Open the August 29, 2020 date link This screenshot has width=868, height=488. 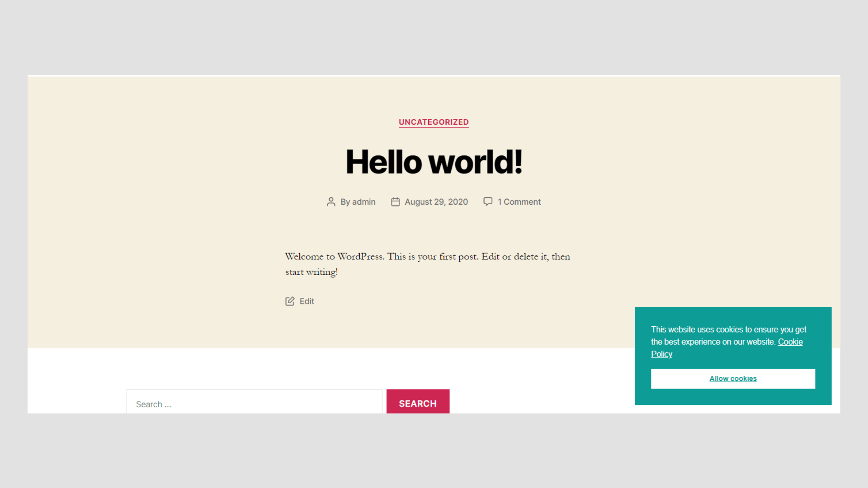[436, 202]
